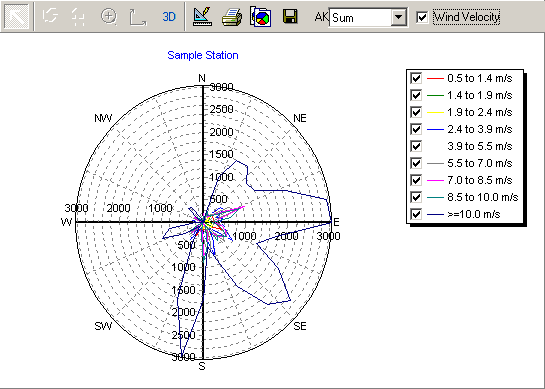Screen dimensions: 545x389
Task: Toggle the 5.5 to 7.0 m/s series checkbox
Action: click(x=416, y=163)
